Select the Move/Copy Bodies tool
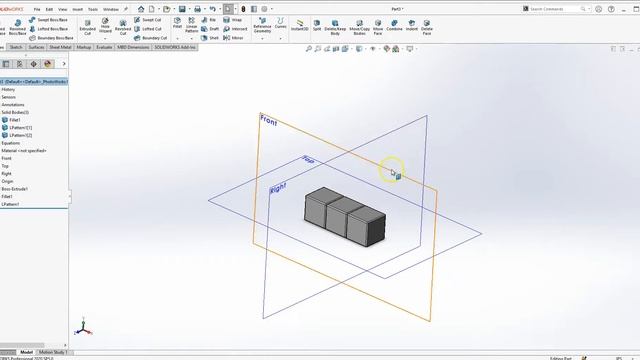The image size is (640, 360). (359, 27)
